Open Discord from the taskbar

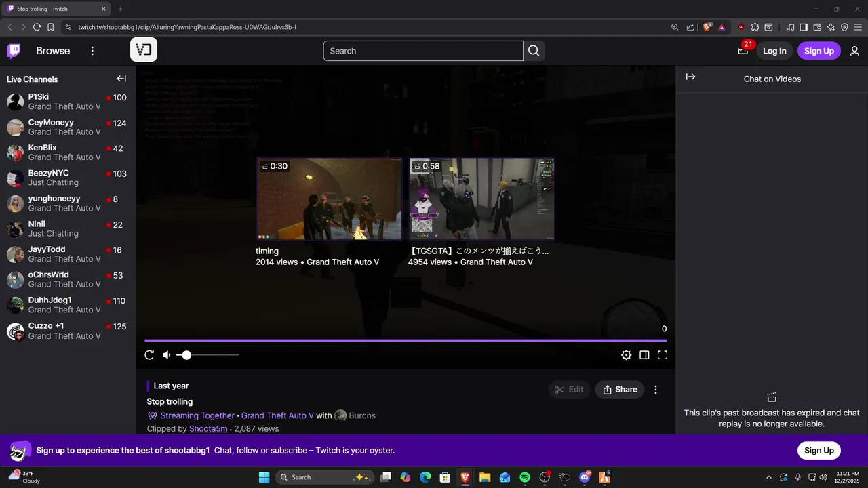[x=585, y=477]
